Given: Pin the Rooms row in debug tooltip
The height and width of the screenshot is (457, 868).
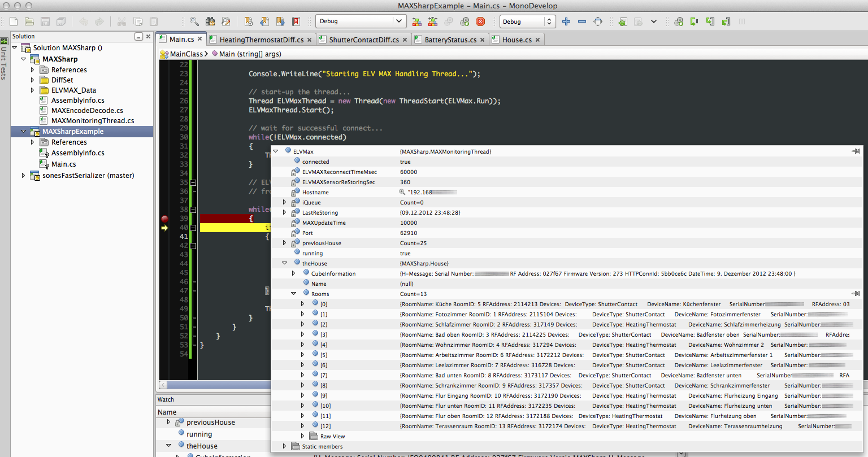Looking at the screenshot, I should (856, 294).
